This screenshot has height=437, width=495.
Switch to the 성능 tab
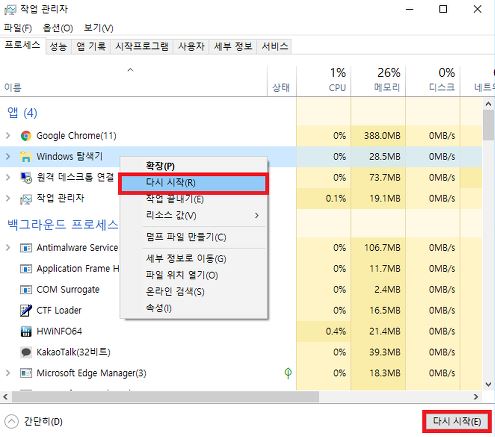pyautogui.click(x=58, y=46)
